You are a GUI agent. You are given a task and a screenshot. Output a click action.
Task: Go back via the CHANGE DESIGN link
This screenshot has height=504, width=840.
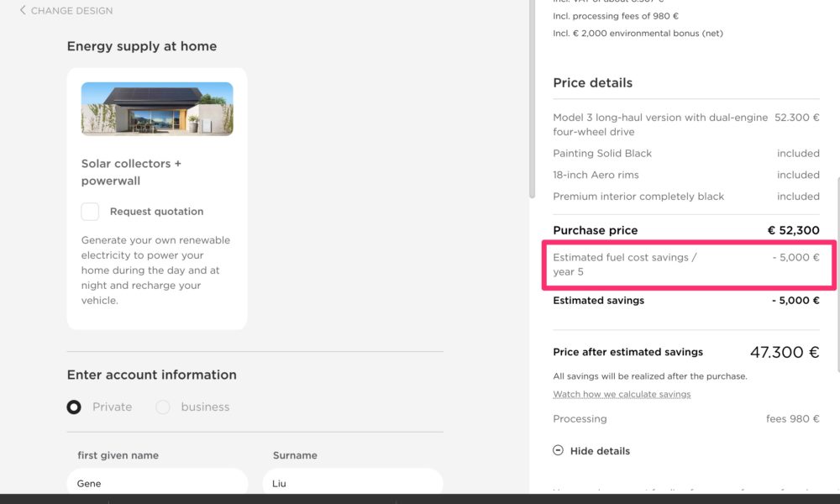(71, 11)
